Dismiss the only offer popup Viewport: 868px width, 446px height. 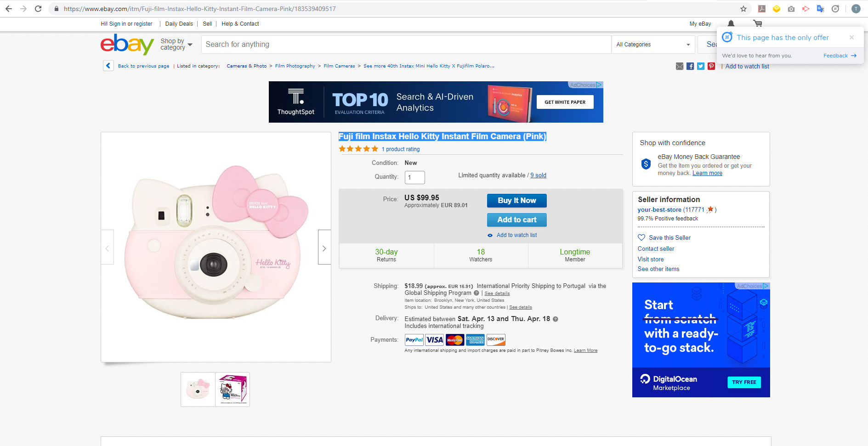(x=851, y=37)
